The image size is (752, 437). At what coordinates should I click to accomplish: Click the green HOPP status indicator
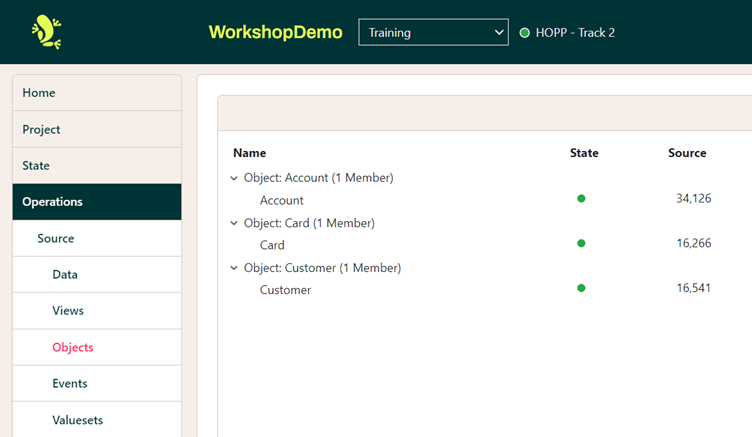[525, 33]
